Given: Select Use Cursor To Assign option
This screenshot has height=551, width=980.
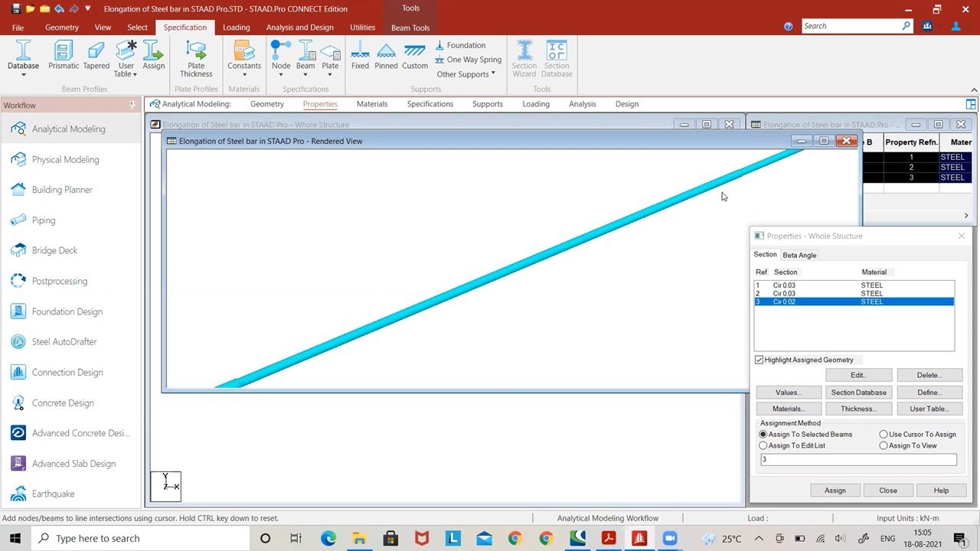Looking at the screenshot, I should (x=884, y=434).
